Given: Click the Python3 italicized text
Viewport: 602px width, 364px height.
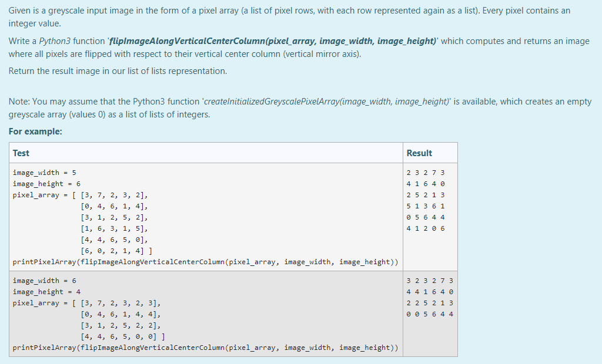Looking at the screenshot, I should point(54,41).
